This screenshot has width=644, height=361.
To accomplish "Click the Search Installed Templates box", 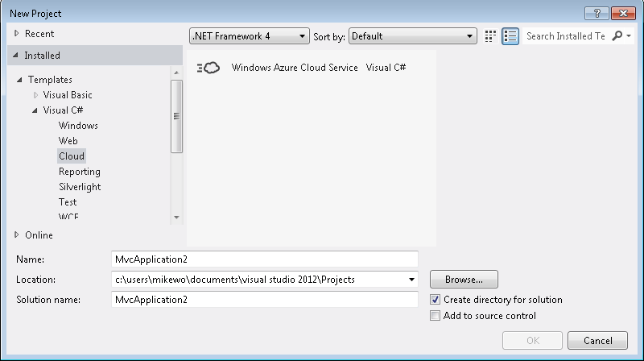I will (x=566, y=36).
